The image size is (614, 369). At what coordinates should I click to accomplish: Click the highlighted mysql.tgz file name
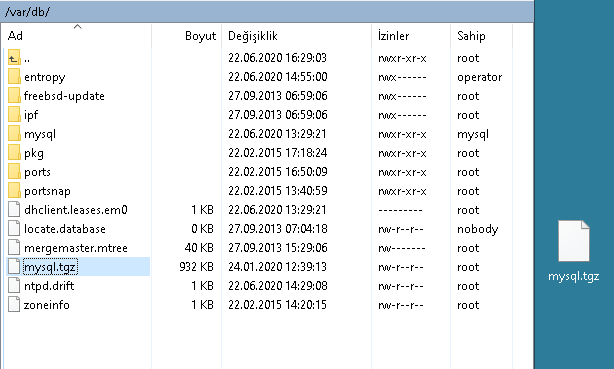coord(50,267)
